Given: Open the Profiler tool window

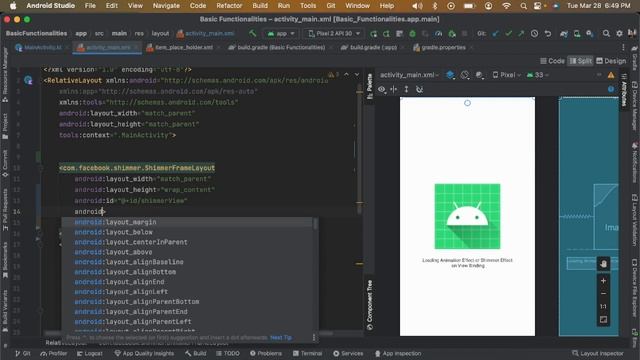Looking at the screenshot, I should [53, 353].
